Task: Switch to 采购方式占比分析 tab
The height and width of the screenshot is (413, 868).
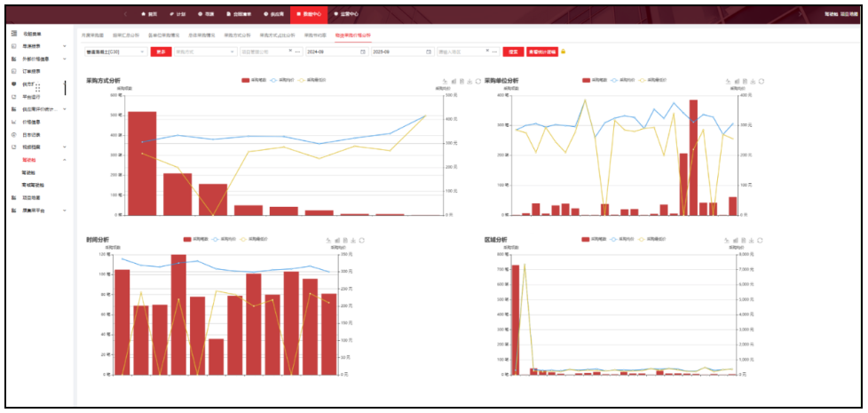Action: (277, 35)
